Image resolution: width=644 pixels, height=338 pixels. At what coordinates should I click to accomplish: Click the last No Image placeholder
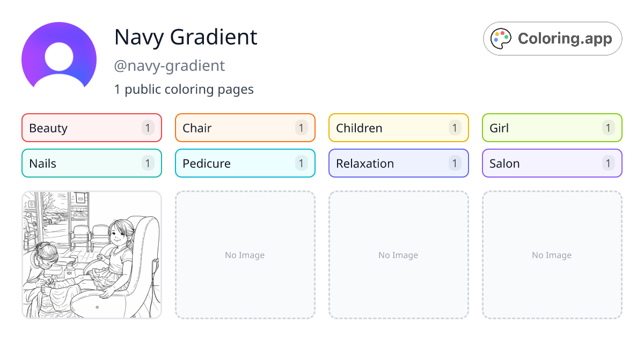(x=552, y=255)
